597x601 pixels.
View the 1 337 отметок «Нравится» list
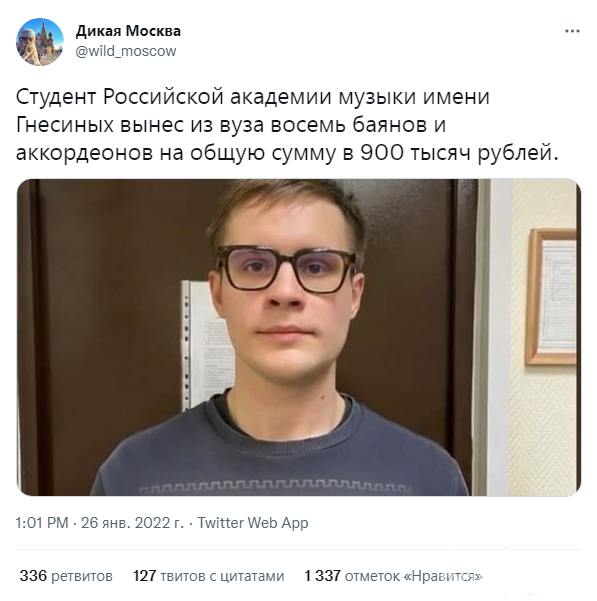(x=393, y=576)
